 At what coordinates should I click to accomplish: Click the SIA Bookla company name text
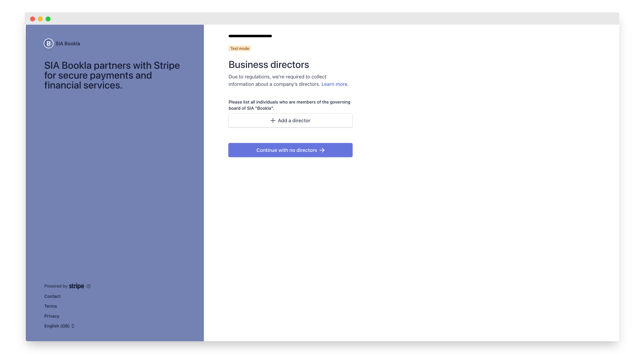67,44
